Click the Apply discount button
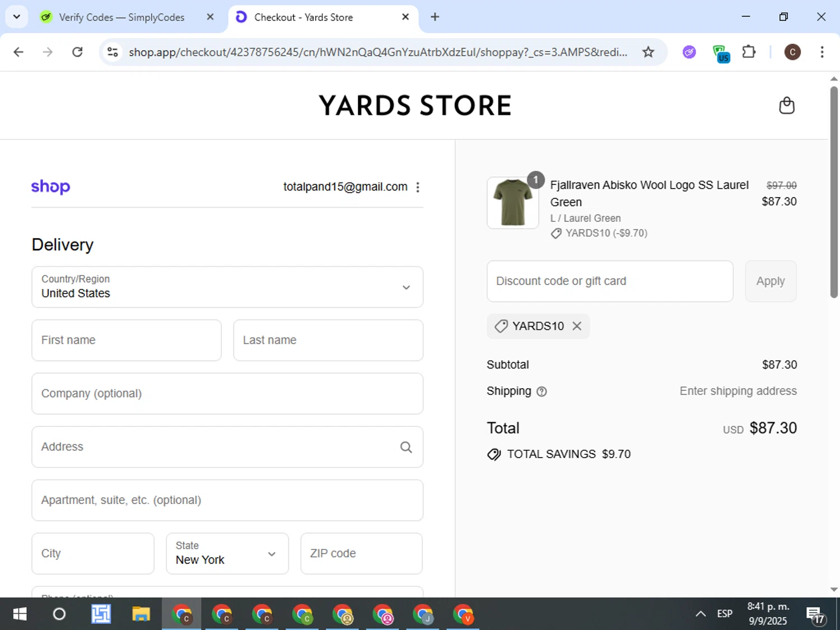This screenshot has width=840, height=630. coord(771,281)
